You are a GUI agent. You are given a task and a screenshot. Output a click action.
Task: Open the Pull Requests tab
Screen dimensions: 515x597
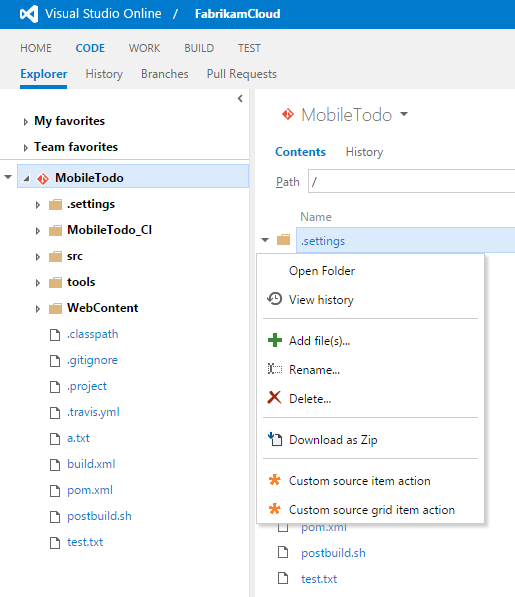[242, 74]
